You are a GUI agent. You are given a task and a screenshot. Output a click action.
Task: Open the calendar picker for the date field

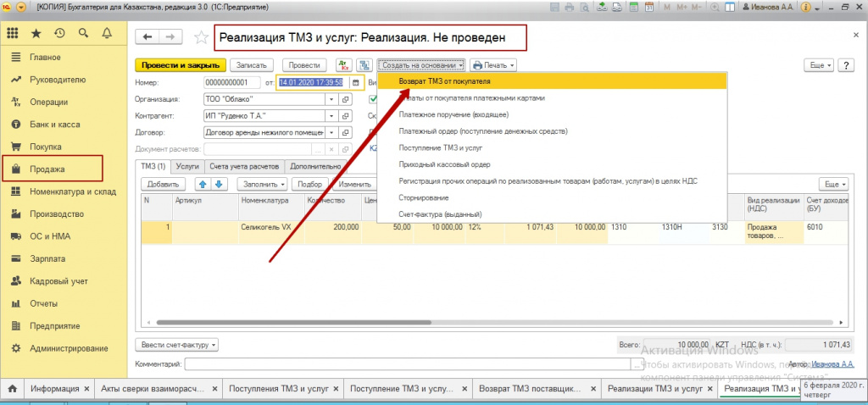coord(356,82)
